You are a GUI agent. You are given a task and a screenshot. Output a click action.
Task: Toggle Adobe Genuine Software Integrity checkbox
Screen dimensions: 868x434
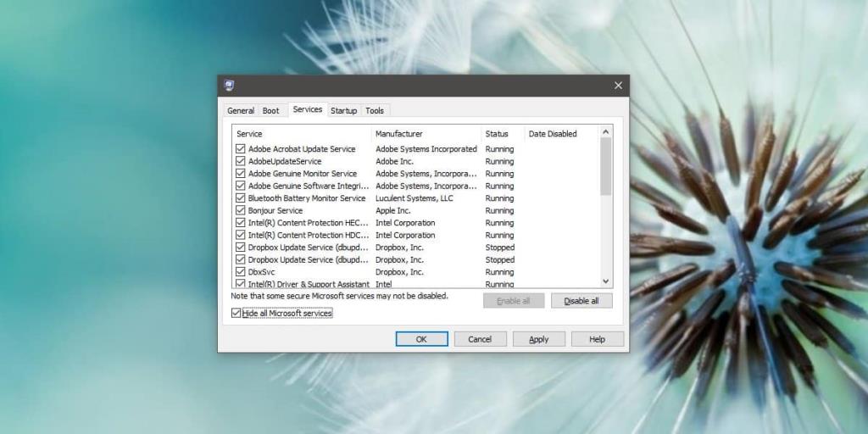pyautogui.click(x=240, y=186)
